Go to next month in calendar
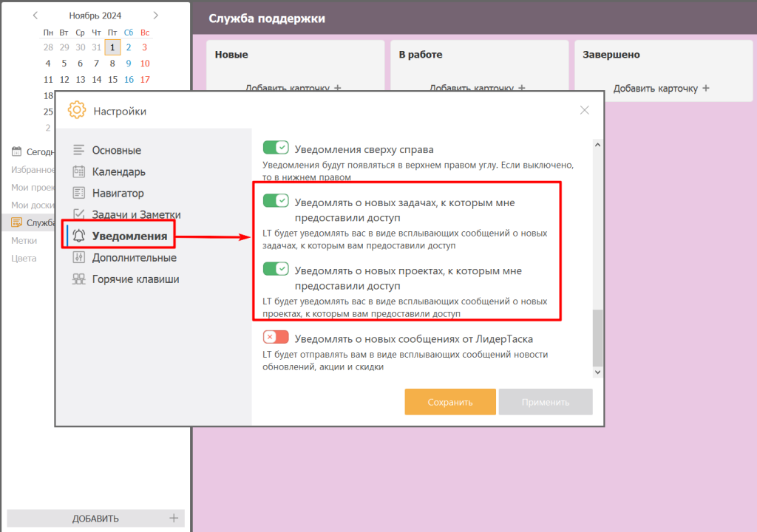Image resolution: width=757 pixels, height=532 pixels. coord(155,16)
